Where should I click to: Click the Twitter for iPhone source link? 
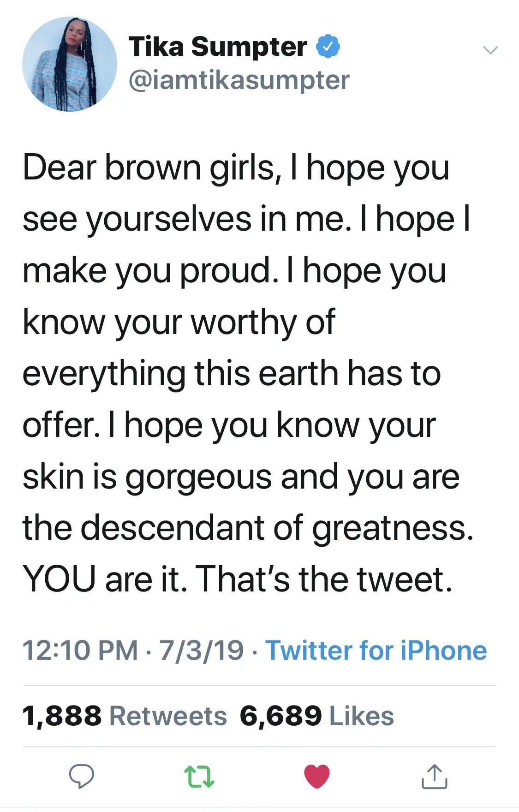pos(376,651)
